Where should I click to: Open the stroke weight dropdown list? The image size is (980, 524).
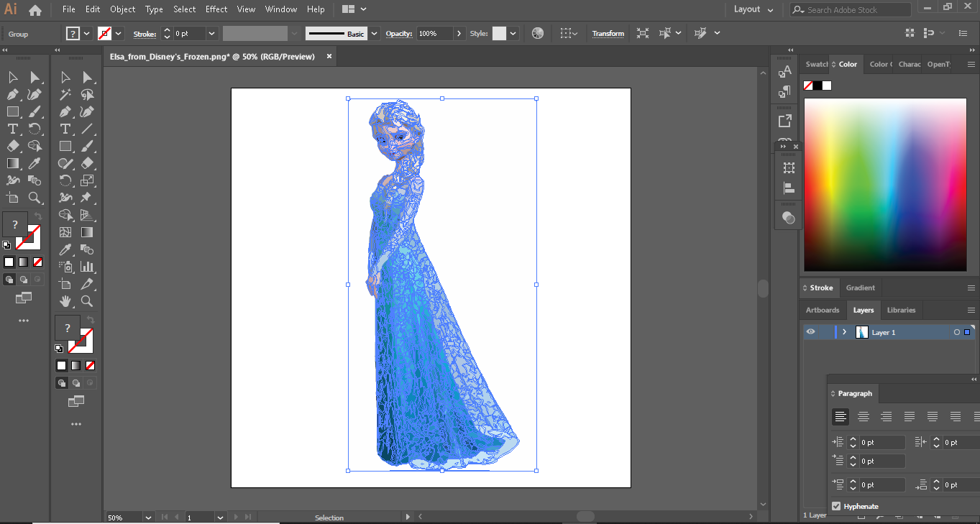click(x=211, y=34)
